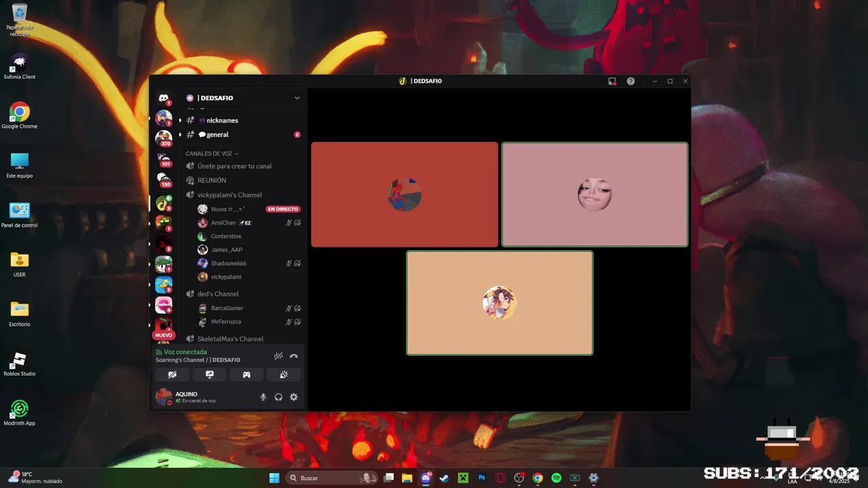868x488 pixels.
Task: Select USER folder on desktop
Action: tap(20, 264)
